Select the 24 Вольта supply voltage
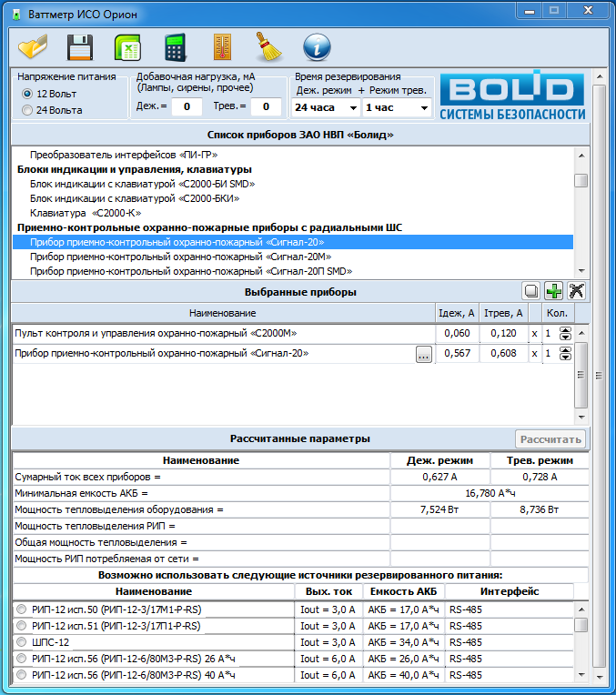The image size is (616, 695). click(27, 110)
